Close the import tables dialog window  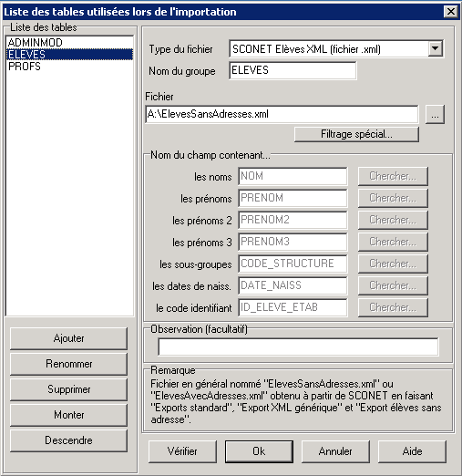tap(450, 12)
